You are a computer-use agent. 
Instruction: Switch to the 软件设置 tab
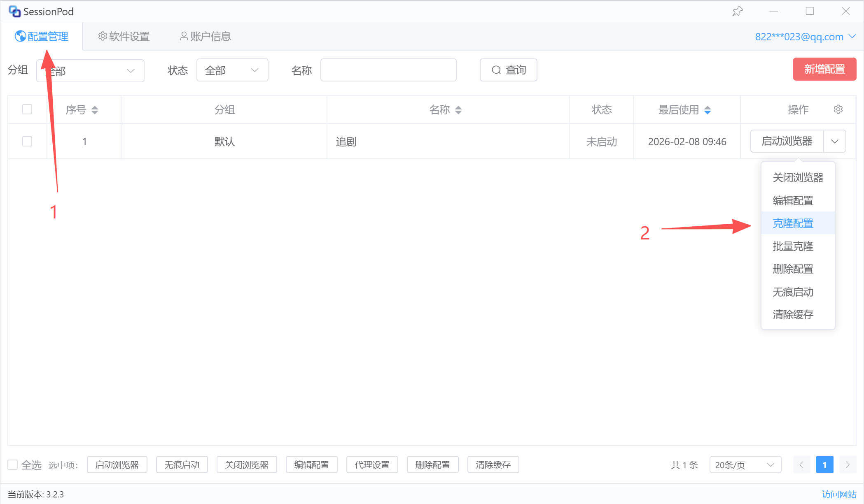[124, 37]
